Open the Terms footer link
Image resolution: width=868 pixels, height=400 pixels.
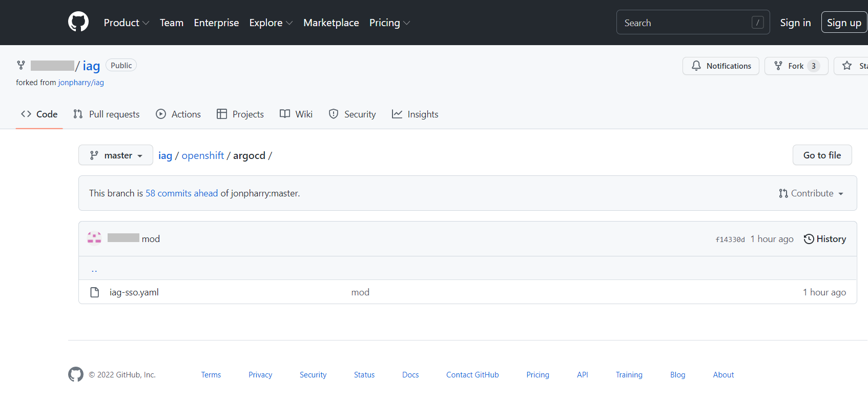(x=211, y=375)
